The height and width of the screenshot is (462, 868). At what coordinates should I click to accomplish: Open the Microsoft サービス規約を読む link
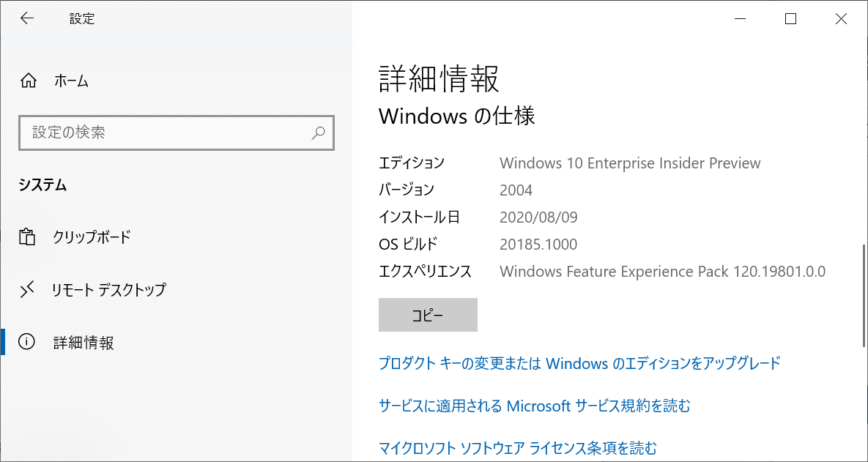click(535, 406)
